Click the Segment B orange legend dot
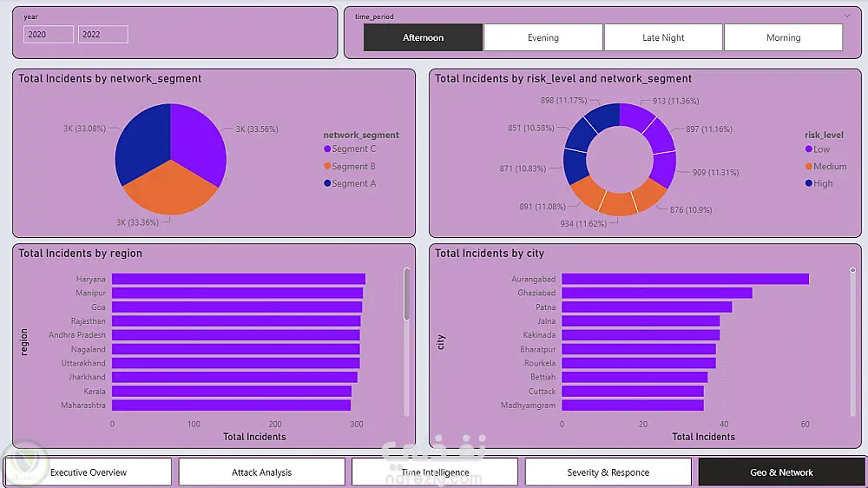This screenshot has height=488, width=868. click(x=327, y=166)
